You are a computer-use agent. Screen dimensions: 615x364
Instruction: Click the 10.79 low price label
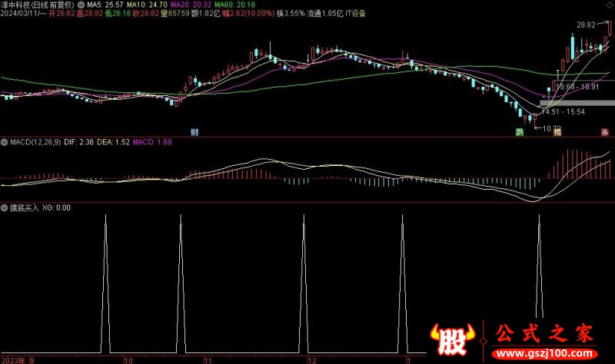[550, 127]
